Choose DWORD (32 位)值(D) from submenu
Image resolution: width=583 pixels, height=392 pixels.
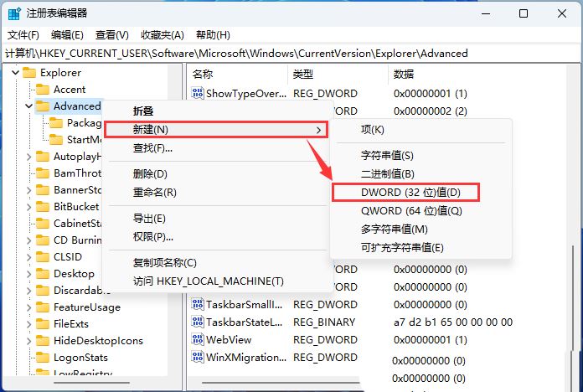pos(410,193)
